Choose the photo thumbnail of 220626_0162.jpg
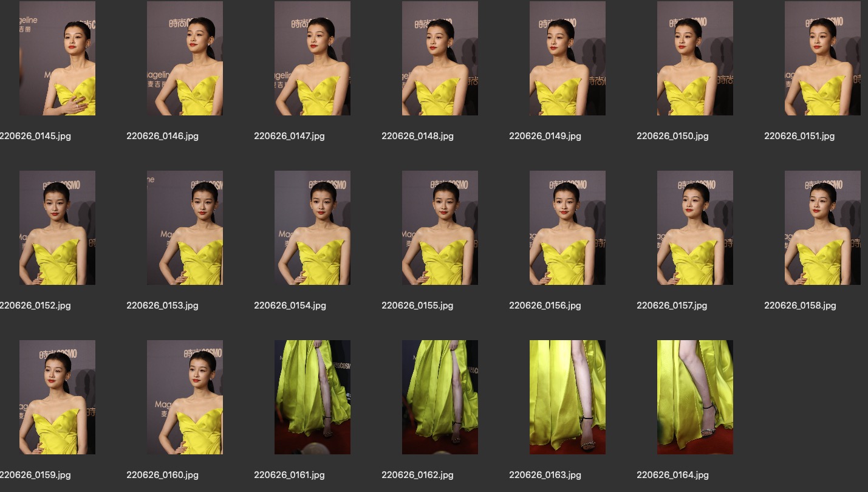Viewport: 868px width, 492px height. (440, 397)
